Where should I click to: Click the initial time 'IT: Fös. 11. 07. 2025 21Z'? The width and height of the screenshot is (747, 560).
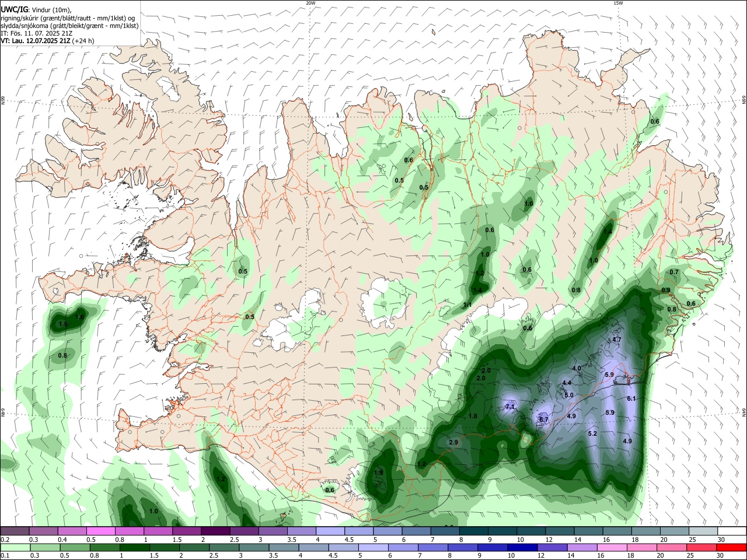point(36,33)
